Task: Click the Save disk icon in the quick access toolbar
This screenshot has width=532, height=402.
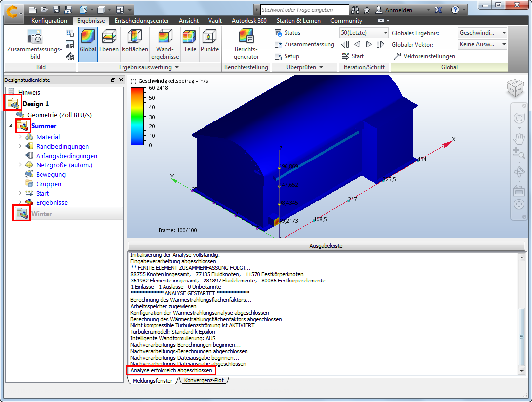Action: pos(56,10)
